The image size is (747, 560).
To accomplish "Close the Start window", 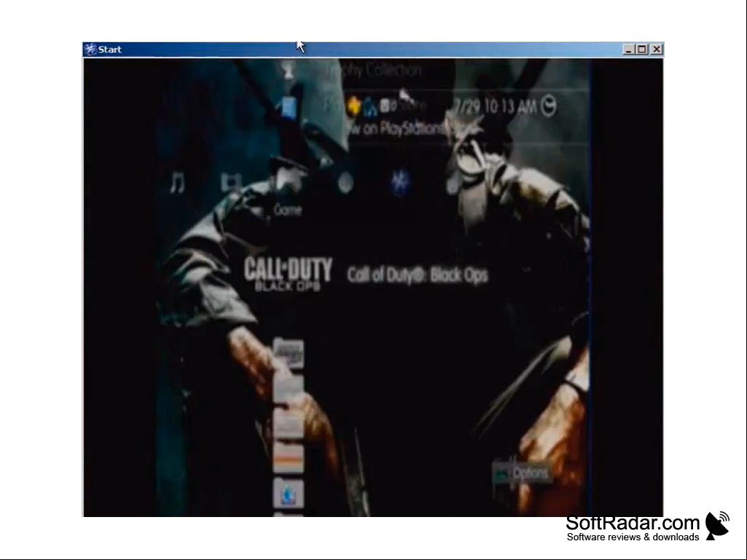I will [657, 49].
